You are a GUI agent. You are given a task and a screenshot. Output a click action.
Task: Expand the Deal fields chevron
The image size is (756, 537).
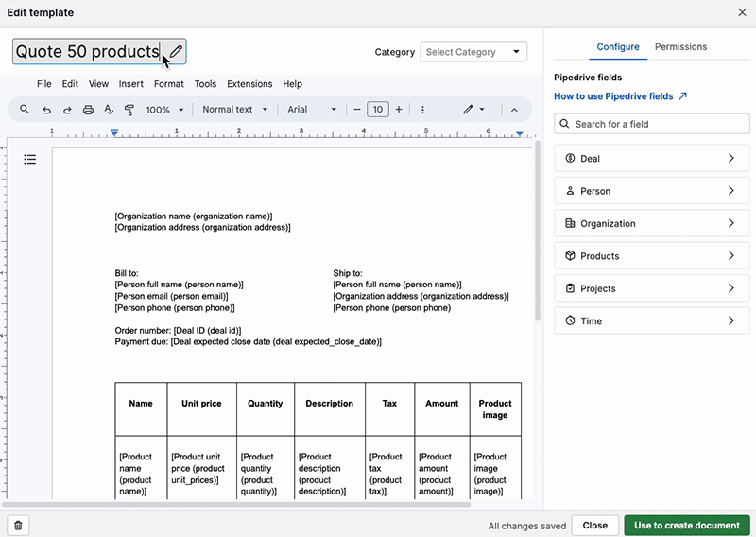tap(730, 158)
